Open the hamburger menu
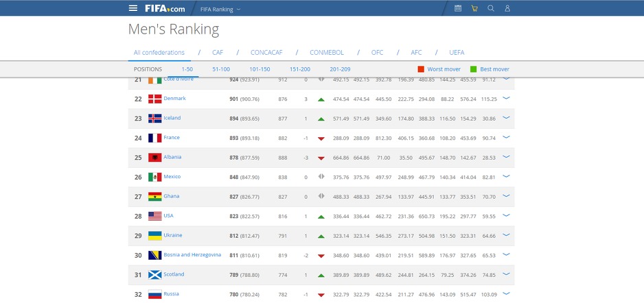 click(x=133, y=8)
